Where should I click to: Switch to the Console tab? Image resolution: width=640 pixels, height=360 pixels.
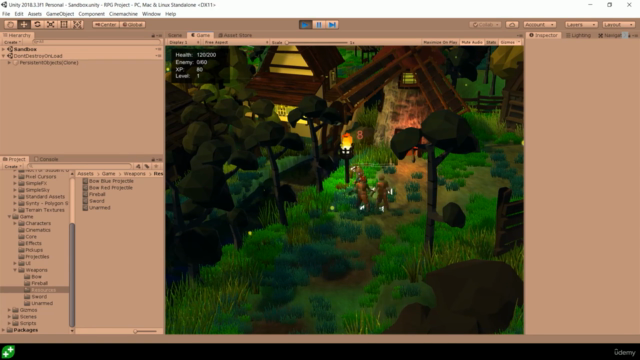point(46,159)
